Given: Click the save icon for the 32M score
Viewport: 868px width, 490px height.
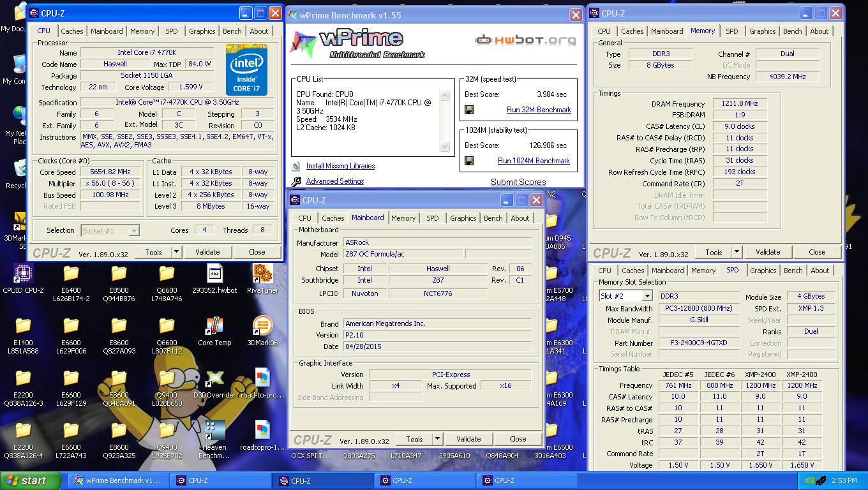Looking at the screenshot, I should pyautogui.click(x=469, y=110).
